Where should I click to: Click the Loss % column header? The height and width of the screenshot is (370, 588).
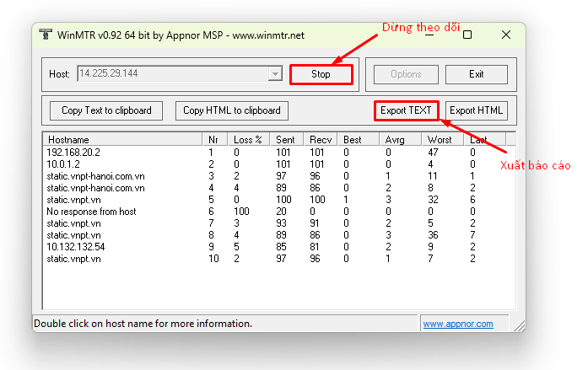248,139
